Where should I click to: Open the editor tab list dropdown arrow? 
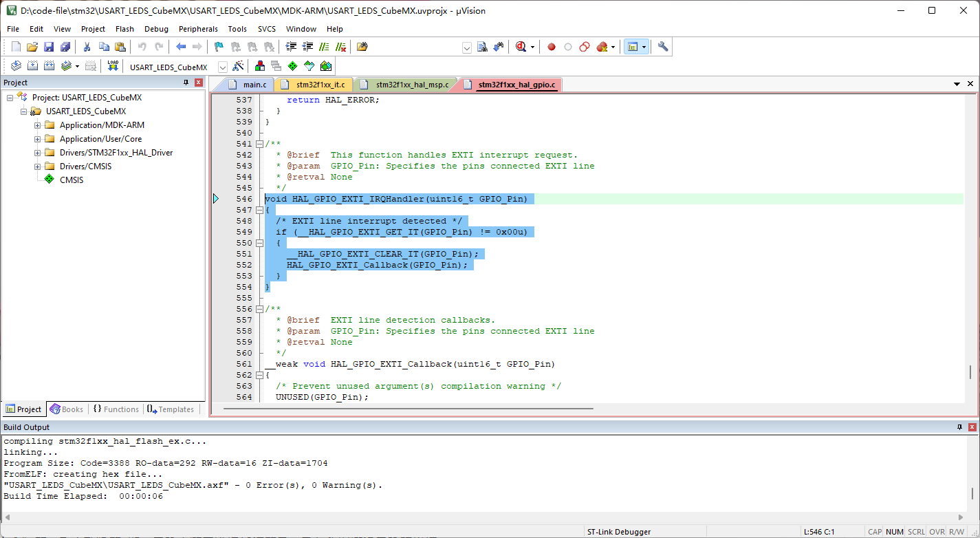click(957, 84)
